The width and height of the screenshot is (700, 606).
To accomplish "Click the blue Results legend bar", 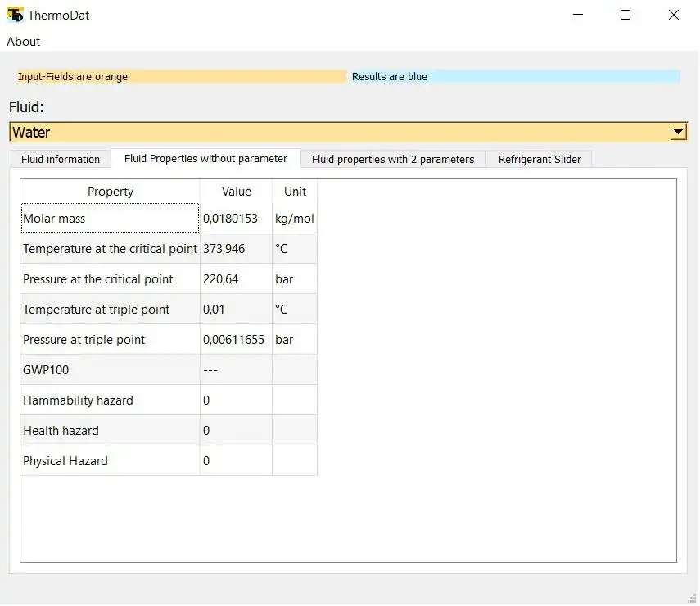I will (x=514, y=76).
